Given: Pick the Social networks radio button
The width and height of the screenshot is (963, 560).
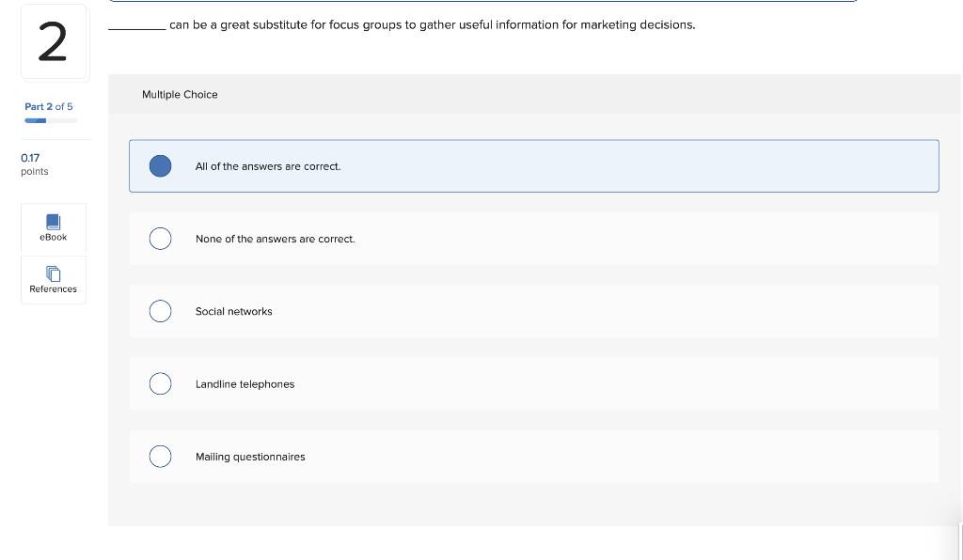Looking at the screenshot, I should point(161,311).
